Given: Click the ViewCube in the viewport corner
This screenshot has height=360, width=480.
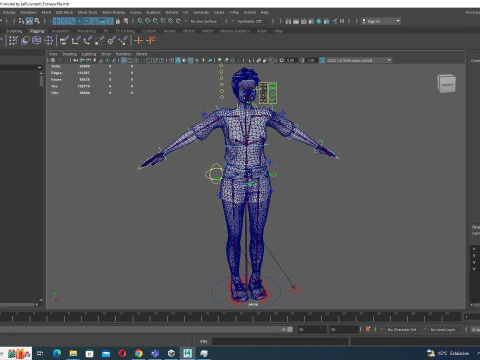Looking at the screenshot, I should point(446,83).
